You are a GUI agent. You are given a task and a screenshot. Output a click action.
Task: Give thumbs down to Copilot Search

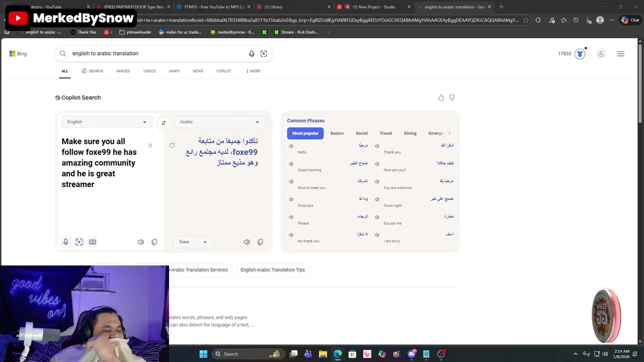point(452,98)
